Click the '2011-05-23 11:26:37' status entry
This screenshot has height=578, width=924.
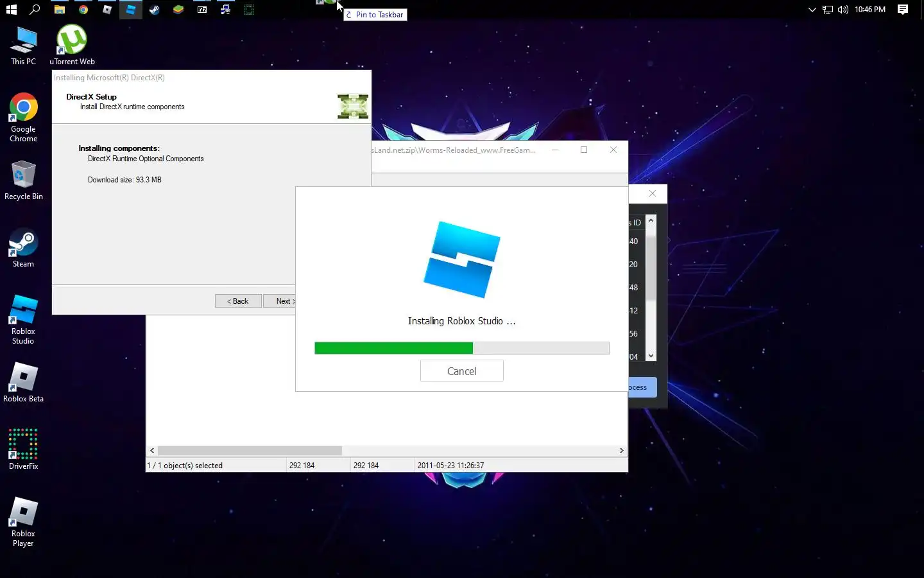click(x=450, y=466)
